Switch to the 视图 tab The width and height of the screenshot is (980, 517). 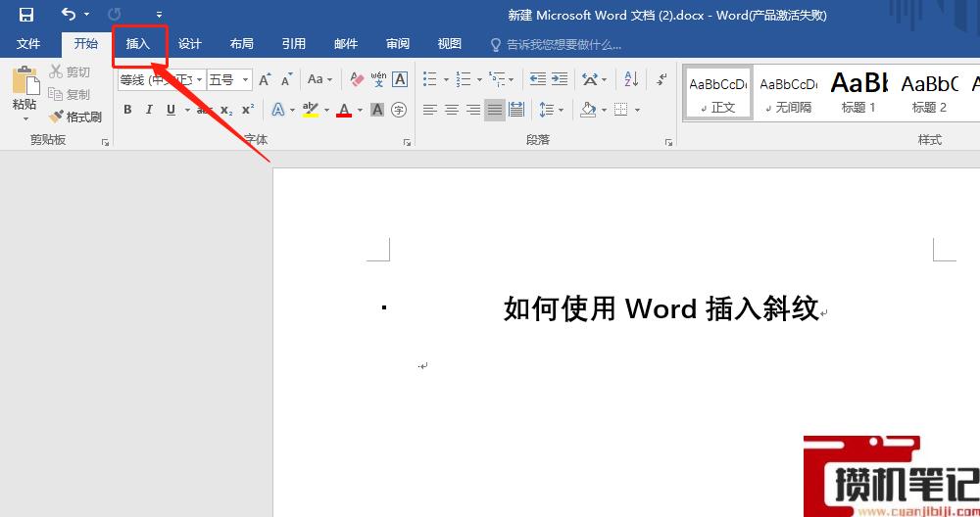click(450, 44)
